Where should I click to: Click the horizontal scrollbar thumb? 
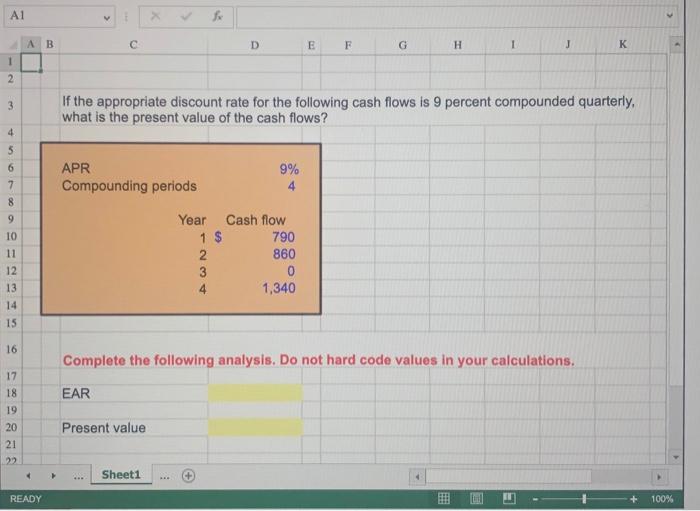click(x=508, y=477)
